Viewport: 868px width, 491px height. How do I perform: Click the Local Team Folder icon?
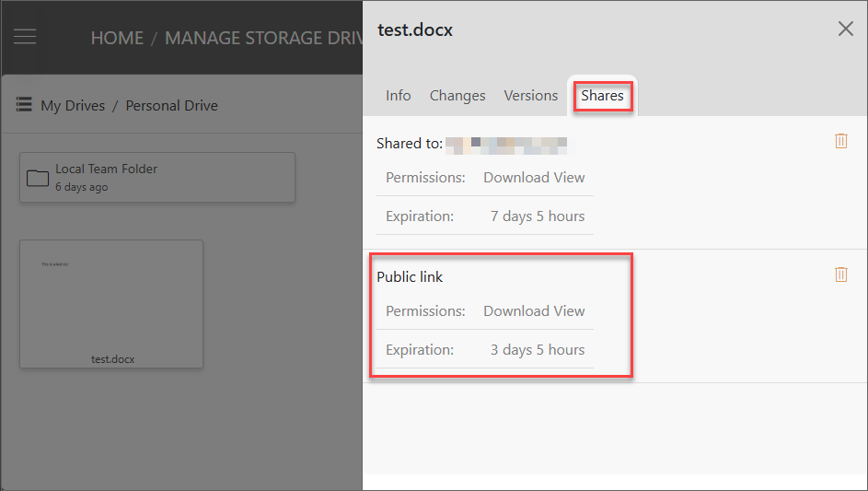point(38,178)
